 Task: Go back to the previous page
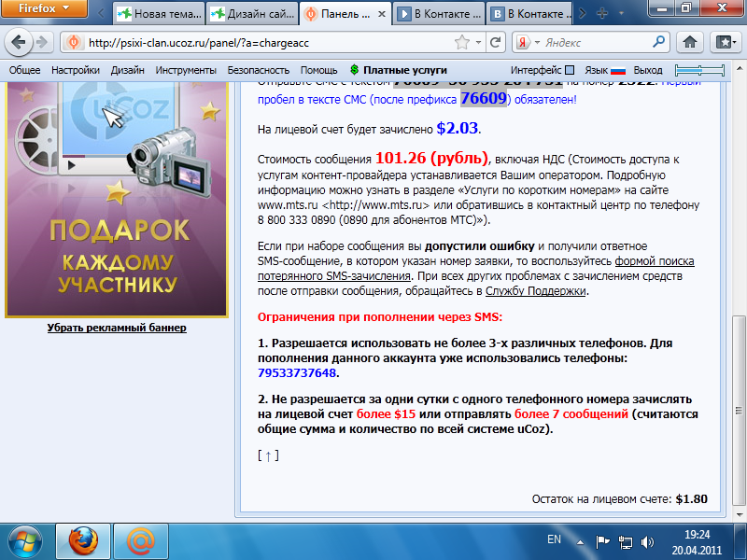pyautogui.click(x=19, y=42)
